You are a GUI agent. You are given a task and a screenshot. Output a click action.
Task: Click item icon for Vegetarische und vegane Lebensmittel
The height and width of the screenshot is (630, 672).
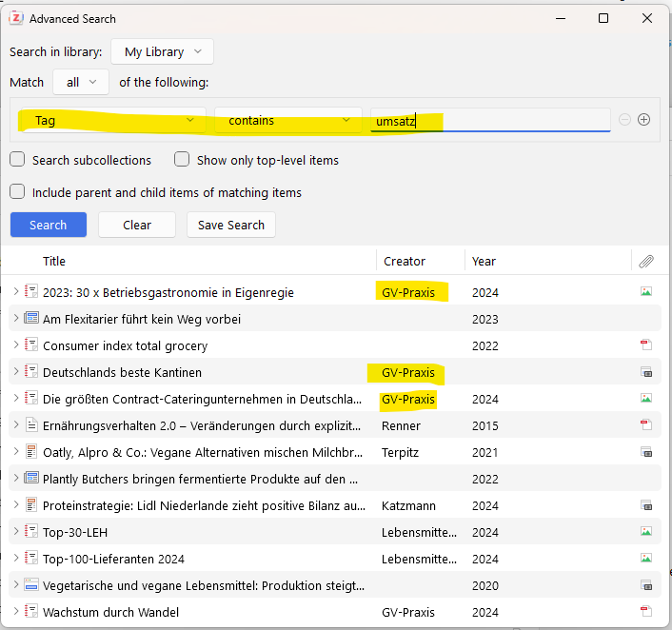coord(30,584)
